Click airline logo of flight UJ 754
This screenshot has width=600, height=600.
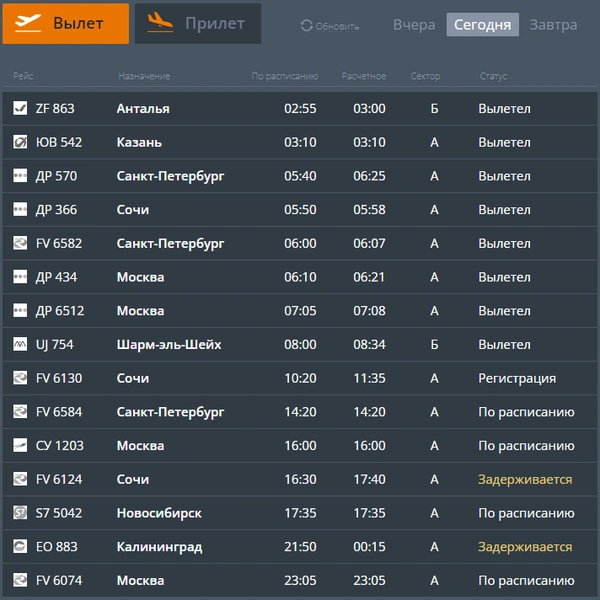click(20, 344)
